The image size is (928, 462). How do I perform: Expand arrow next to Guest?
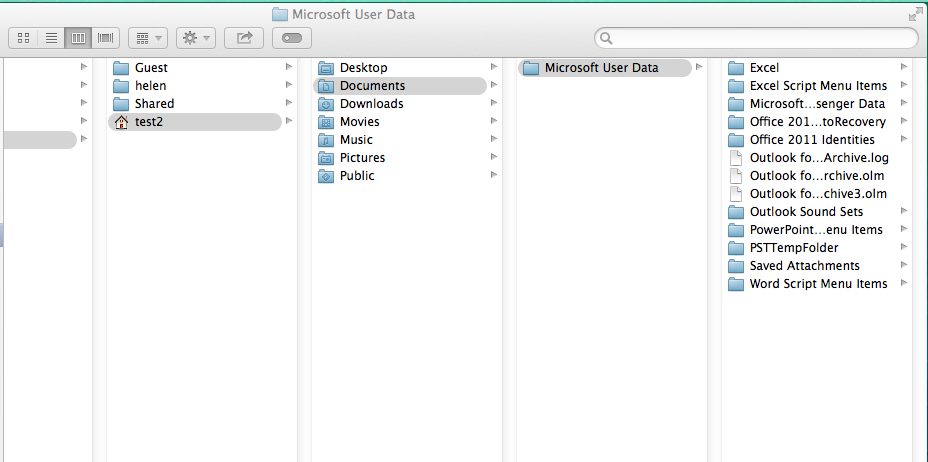(289, 67)
